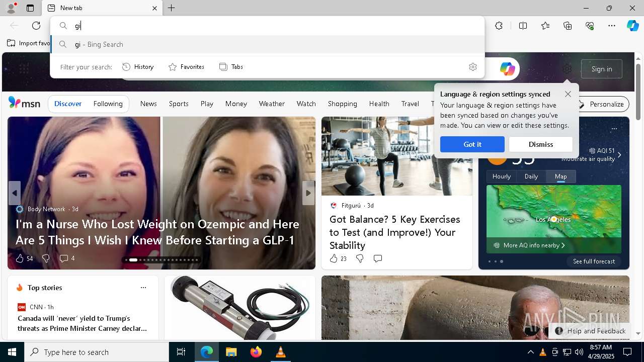Viewport: 644px width, 362px height.
Task: Open Split screen icon
Action: click(523, 26)
